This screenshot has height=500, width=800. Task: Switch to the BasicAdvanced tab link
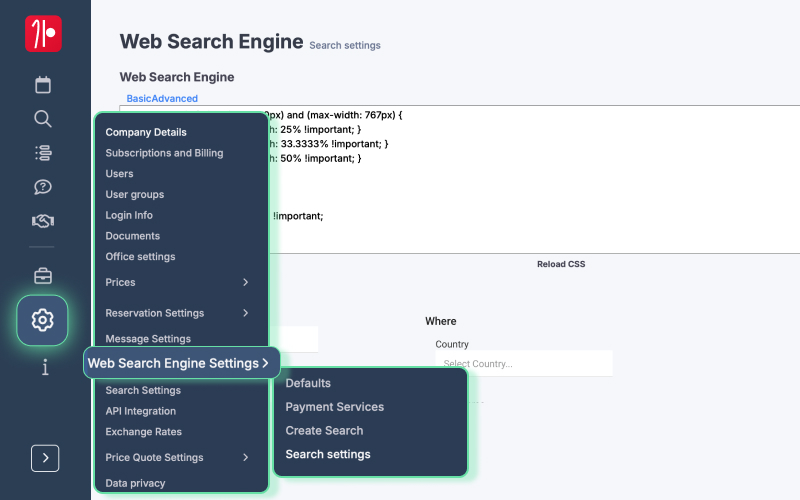(162, 99)
